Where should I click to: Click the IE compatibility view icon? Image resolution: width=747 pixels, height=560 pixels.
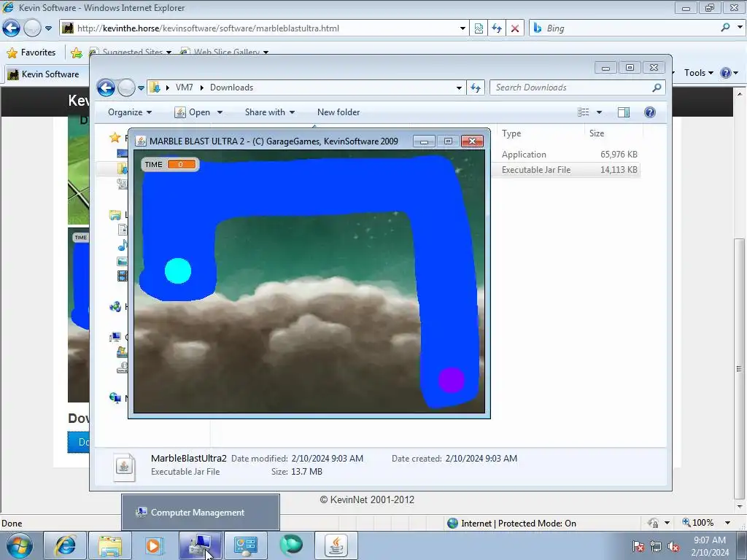click(x=479, y=28)
